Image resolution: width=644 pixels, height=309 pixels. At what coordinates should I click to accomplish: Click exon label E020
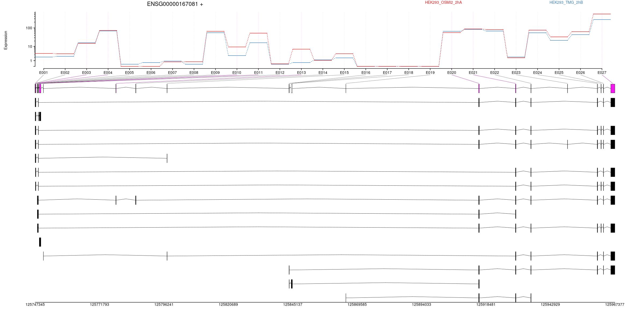452,73
